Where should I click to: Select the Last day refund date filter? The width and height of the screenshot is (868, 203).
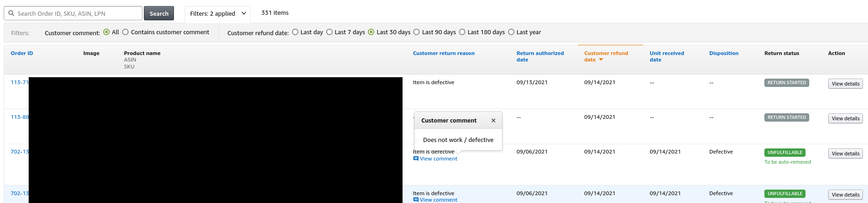(295, 32)
